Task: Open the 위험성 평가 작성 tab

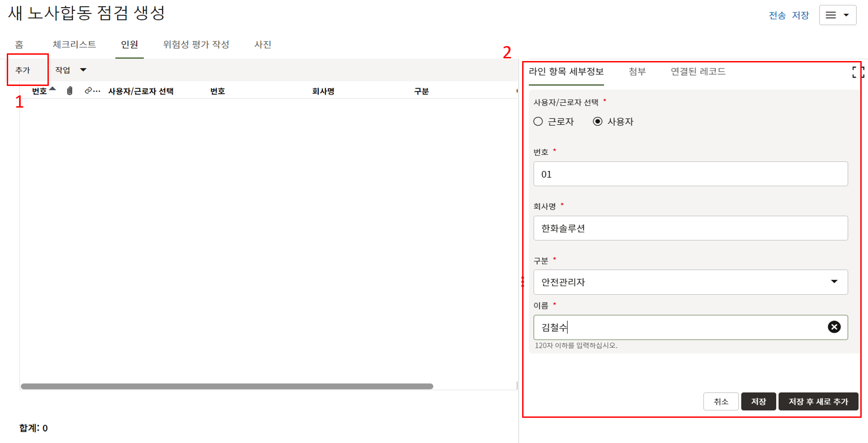Action: [196, 44]
